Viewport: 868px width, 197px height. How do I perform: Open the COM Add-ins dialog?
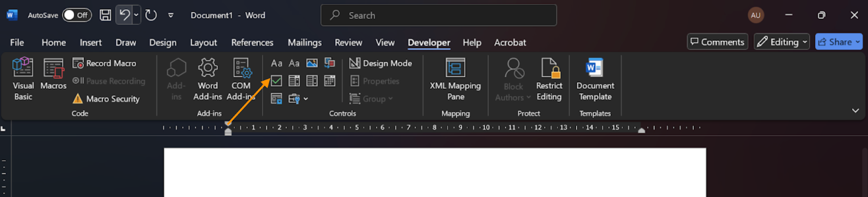pos(241,79)
